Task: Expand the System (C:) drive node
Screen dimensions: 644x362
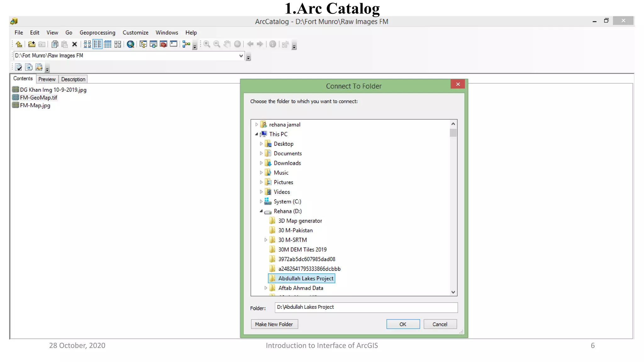Action: tap(261, 202)
